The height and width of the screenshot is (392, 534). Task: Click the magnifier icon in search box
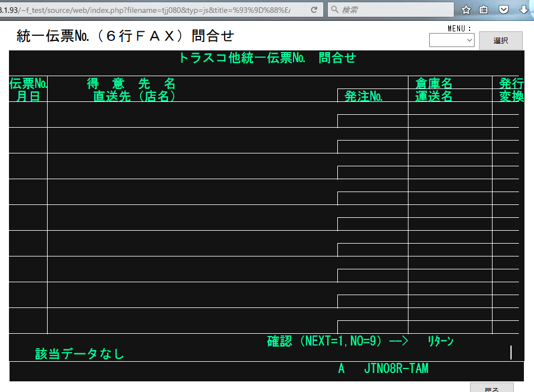click(x=334, y=10)
